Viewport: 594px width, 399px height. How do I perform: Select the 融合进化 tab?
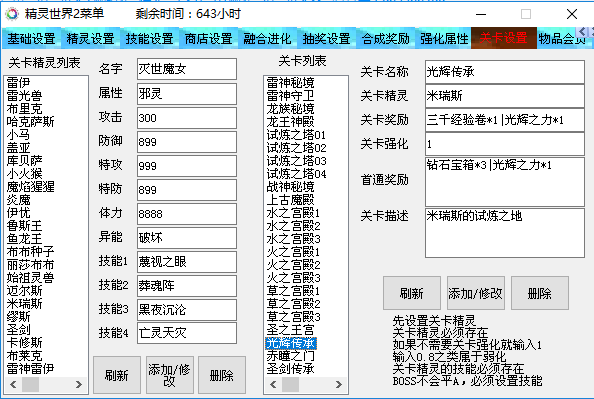tap(267, 38)
